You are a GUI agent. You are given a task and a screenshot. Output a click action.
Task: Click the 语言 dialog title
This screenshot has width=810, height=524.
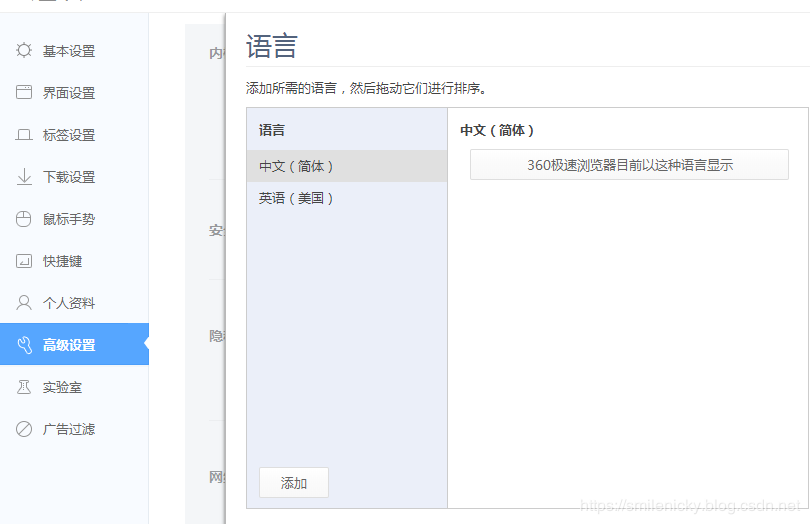pos(271,46)
